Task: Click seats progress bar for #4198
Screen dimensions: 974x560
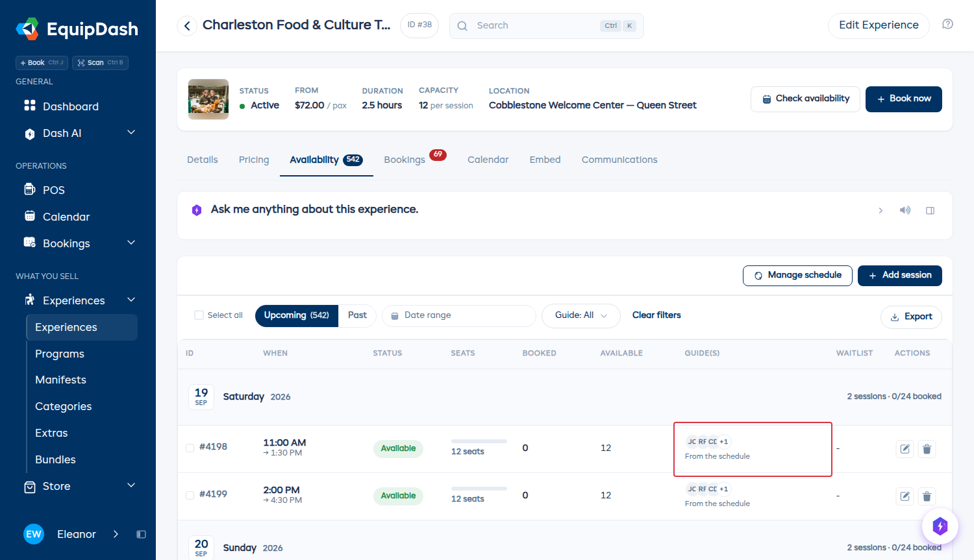Action: (x=479, y=441)
